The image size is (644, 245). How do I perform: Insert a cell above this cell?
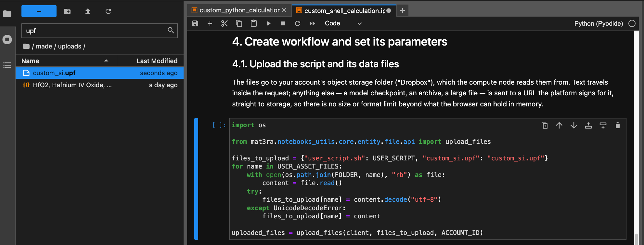click(x=588, y=125)
